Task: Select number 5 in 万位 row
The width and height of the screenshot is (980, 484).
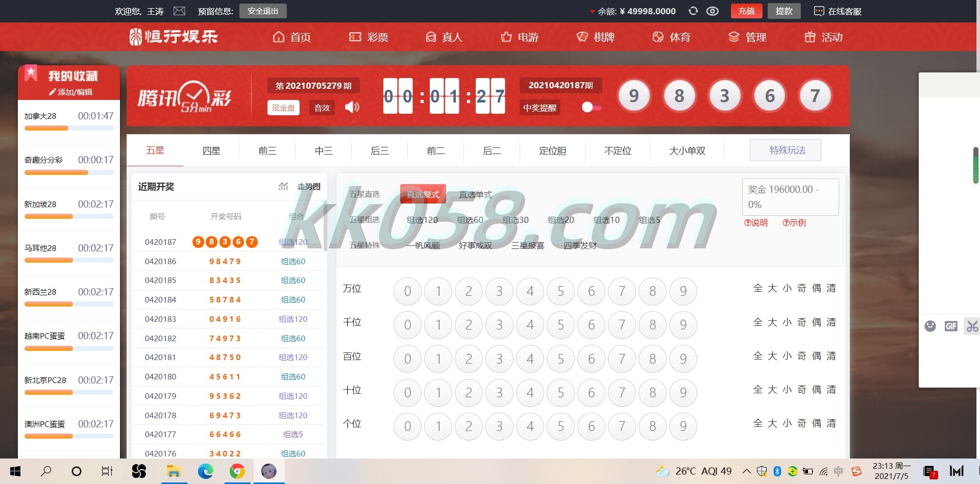Action: click(x=560, y=291)
